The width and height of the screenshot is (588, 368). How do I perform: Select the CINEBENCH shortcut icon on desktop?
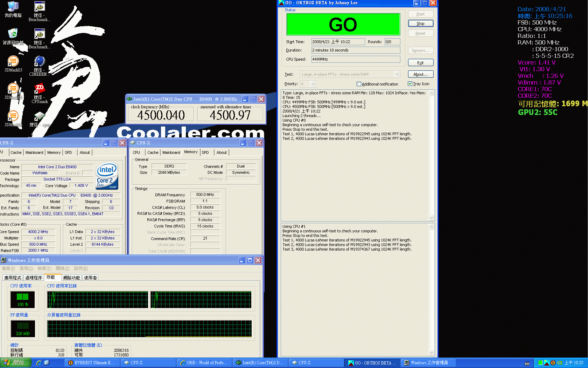40,61
